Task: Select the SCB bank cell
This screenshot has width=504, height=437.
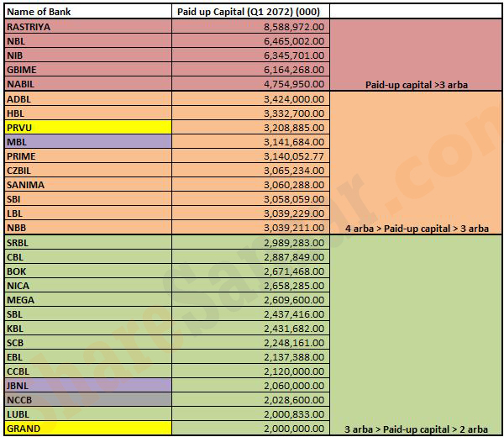Action: click(88, 343)
